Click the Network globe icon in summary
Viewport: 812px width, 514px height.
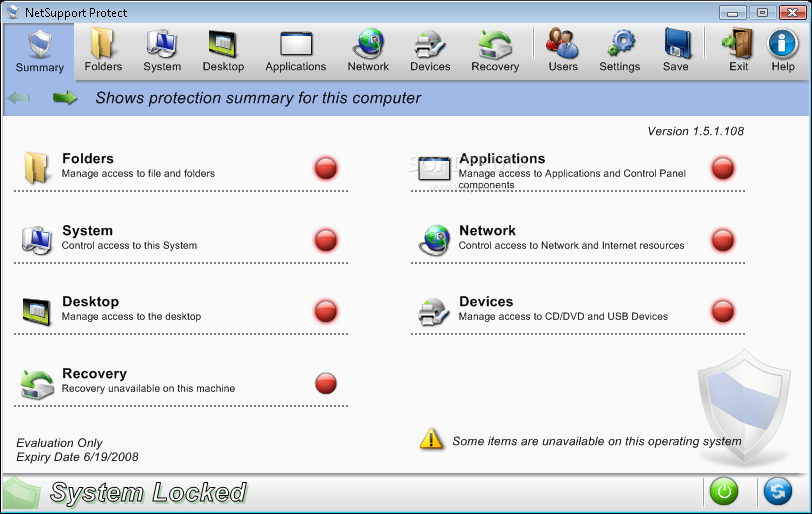434,240
